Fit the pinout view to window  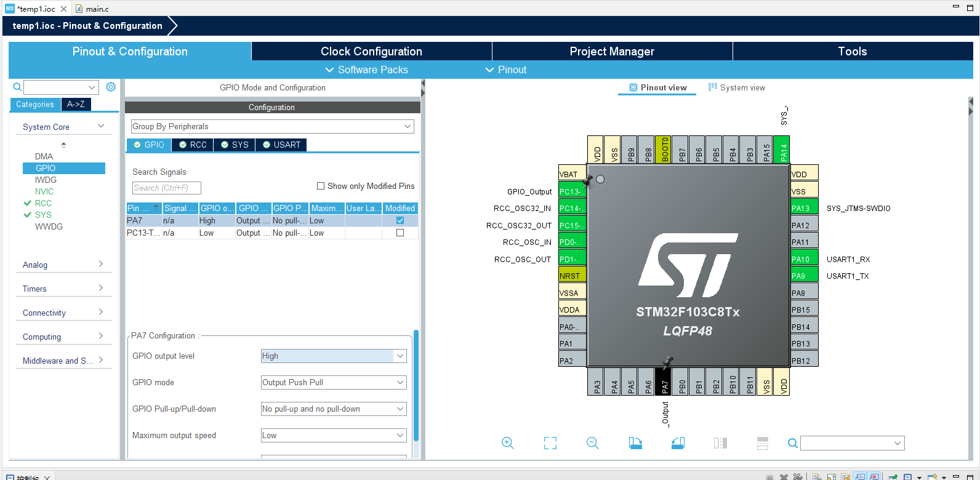pyautogui.click(x=550, y=443)
